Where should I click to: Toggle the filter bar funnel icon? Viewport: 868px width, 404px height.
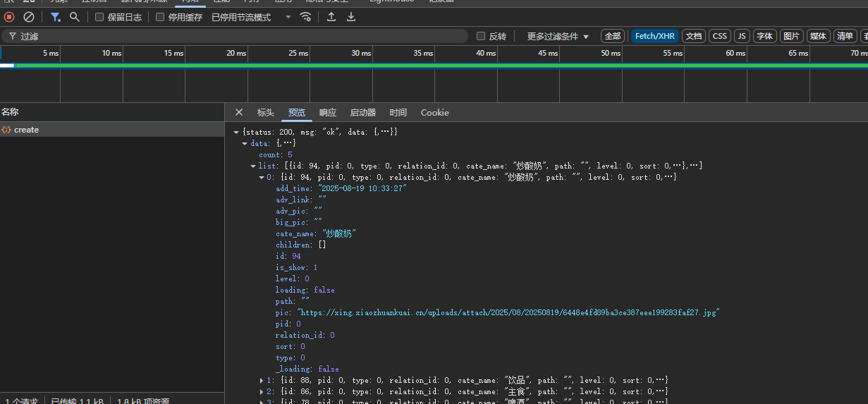(55, 17)
